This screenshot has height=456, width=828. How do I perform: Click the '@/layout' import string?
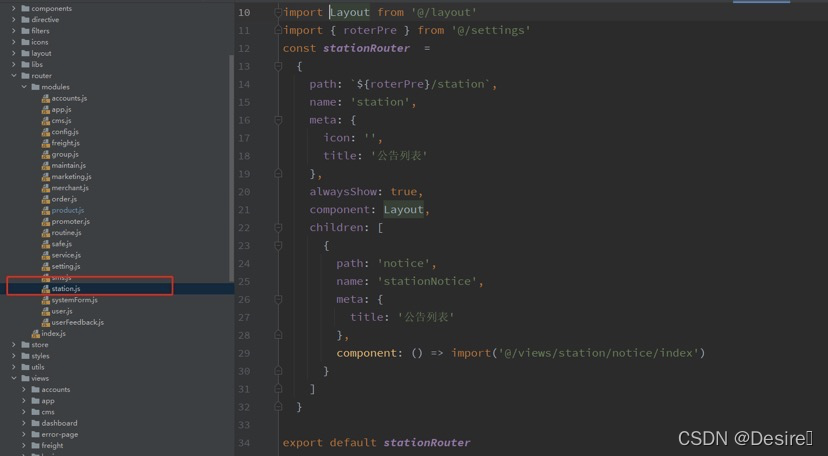point(444,12)
